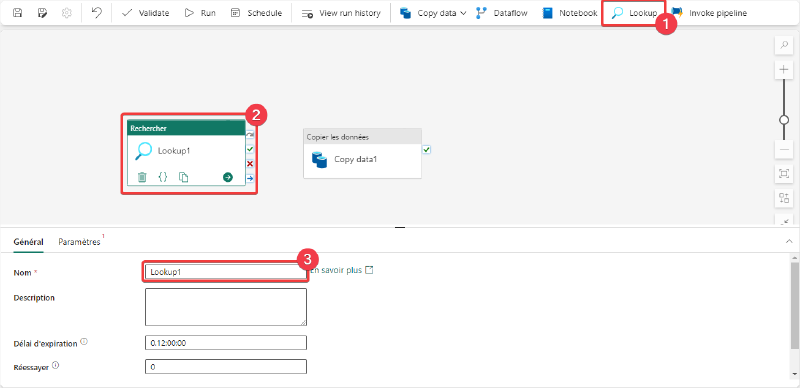
Task: Click Lookup1 on-success green check connector
Action: [x=250, y=149]
